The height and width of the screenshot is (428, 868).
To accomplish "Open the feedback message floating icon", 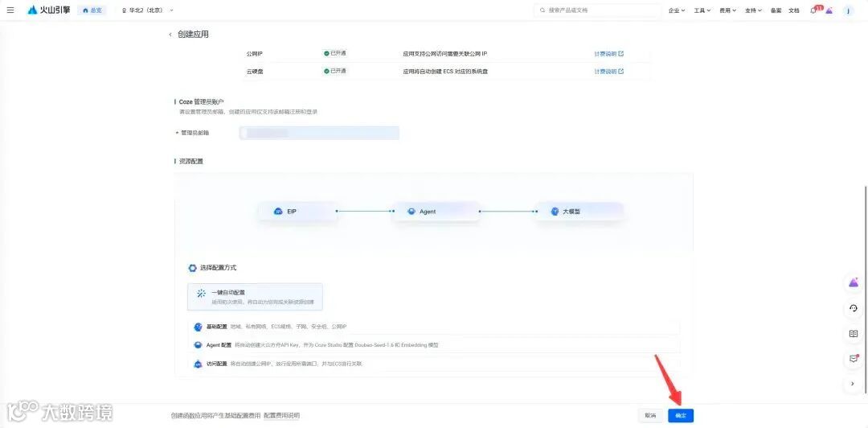I will 854,360.
